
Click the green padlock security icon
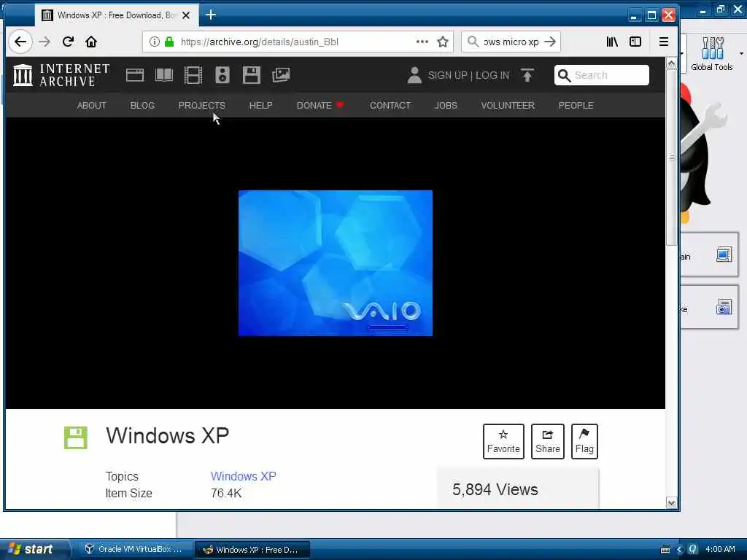169,42
